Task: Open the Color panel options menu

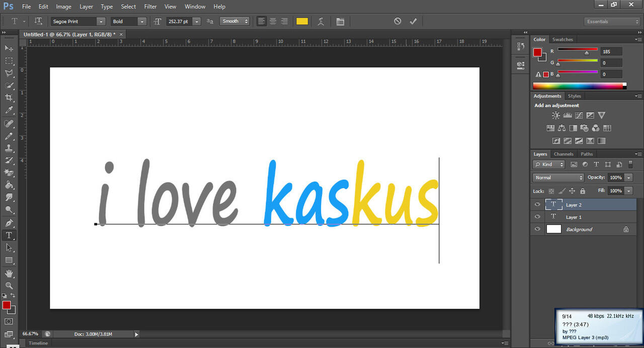Action: (x=638, y=39)
